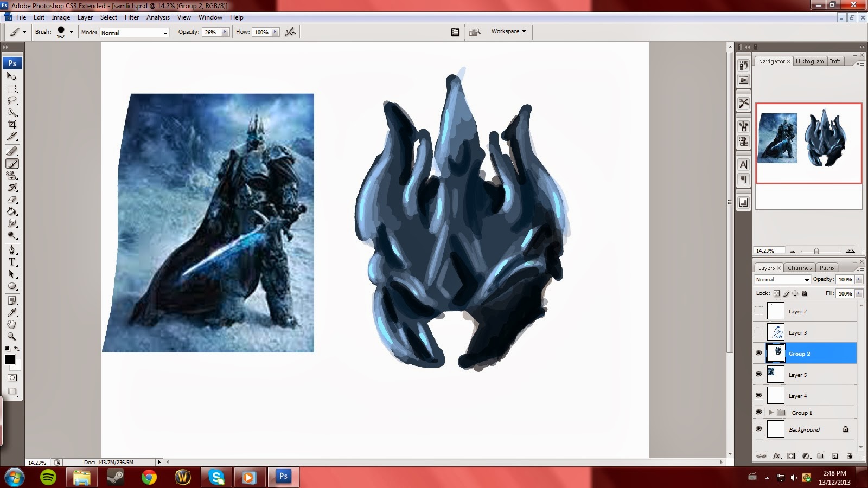Click the foreground color swatch
Screen dimensions: 868x488
pyautogui.click(x=10, y=359)
